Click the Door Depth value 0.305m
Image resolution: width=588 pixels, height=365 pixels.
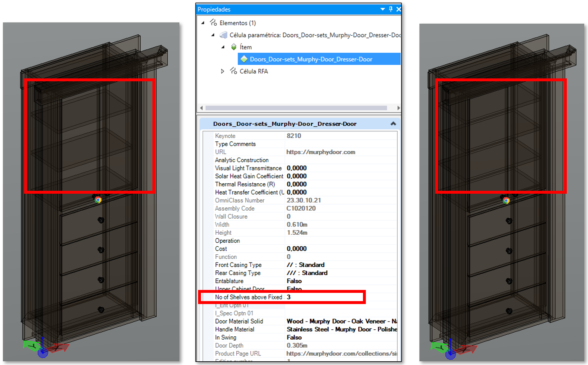(297, 346)
